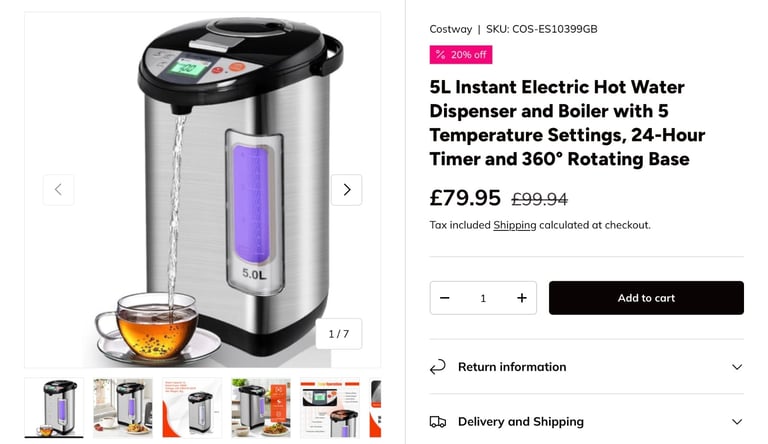Open the Return information section

(x=586, y=367)
